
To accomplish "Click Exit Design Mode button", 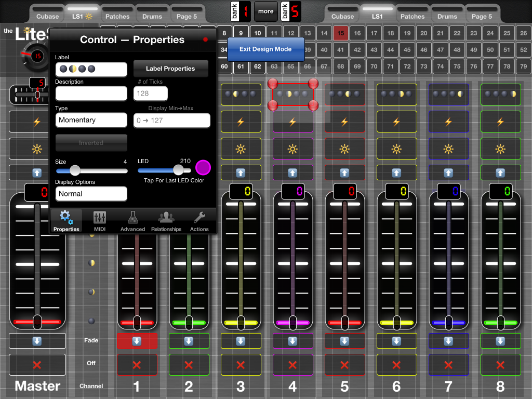I will [x=265, y=49].
